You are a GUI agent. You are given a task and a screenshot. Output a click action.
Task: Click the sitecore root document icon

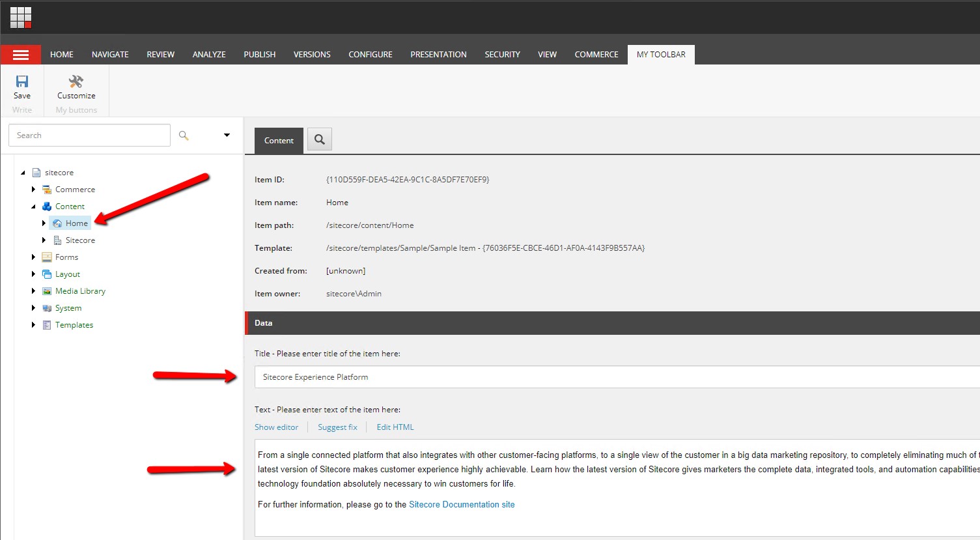click(x=36, y=173)
